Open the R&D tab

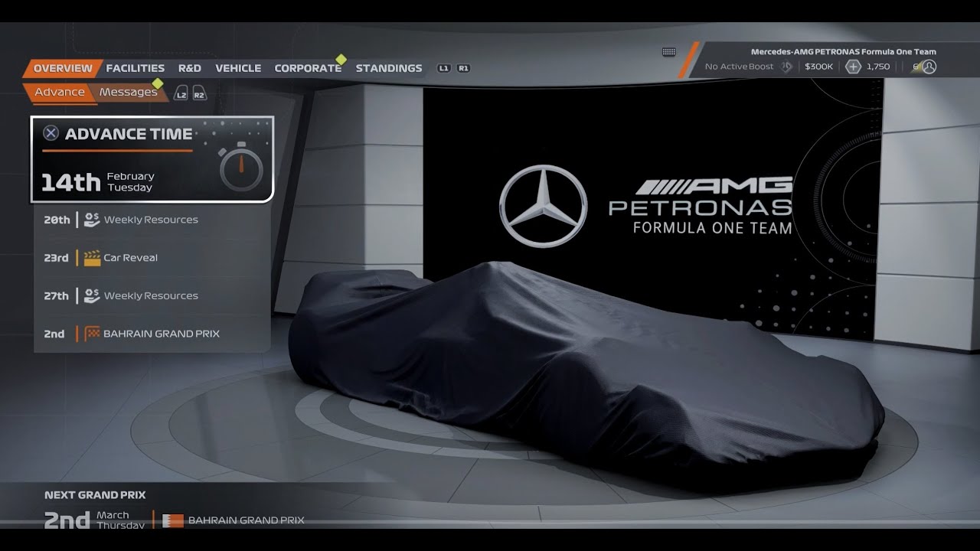click(190, 68)
